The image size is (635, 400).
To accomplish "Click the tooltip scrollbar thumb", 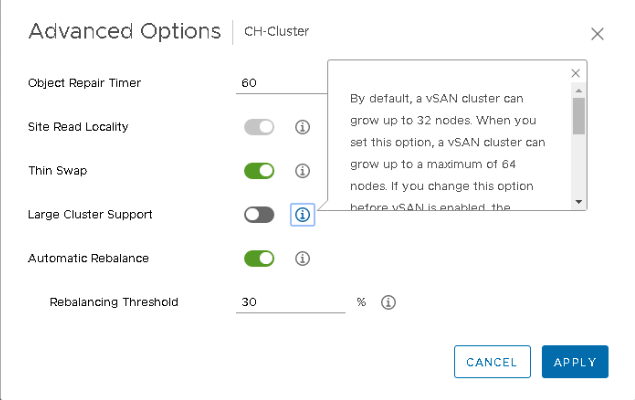I will pos(579,115).
